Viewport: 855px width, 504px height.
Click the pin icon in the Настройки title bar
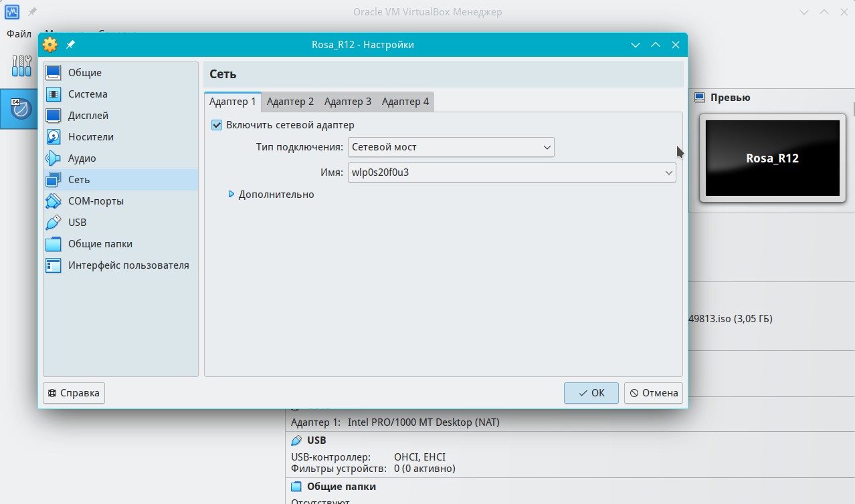click(70, 45)
